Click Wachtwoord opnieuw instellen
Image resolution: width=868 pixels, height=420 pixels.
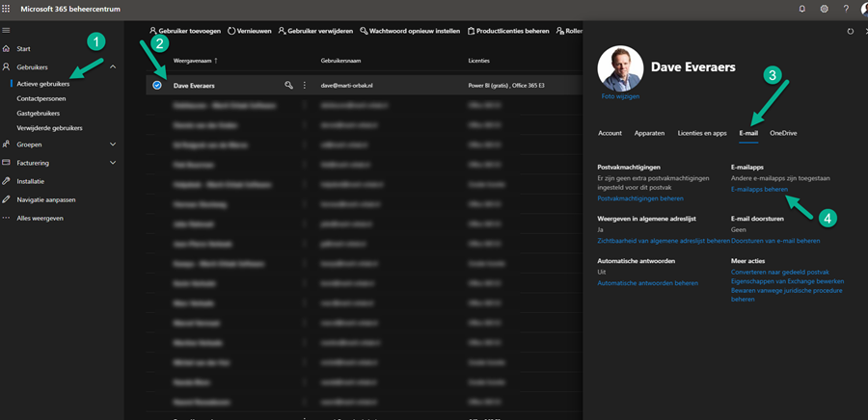[410, 31]
